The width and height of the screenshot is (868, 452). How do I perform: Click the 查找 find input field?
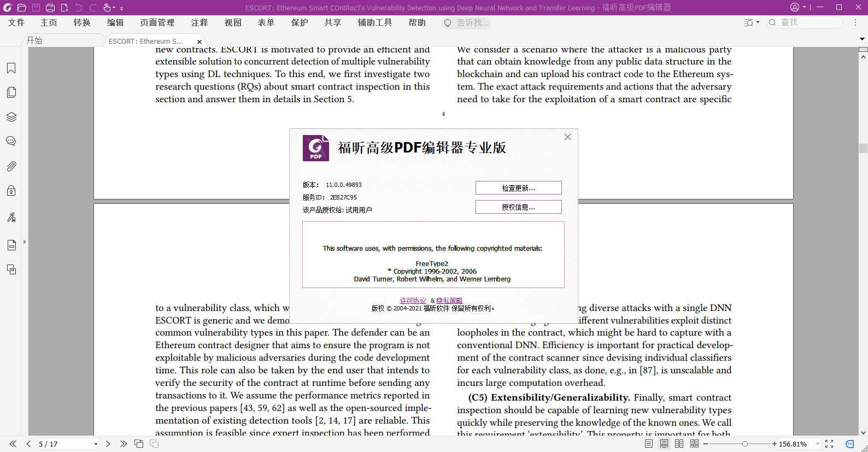click(805, 22)
